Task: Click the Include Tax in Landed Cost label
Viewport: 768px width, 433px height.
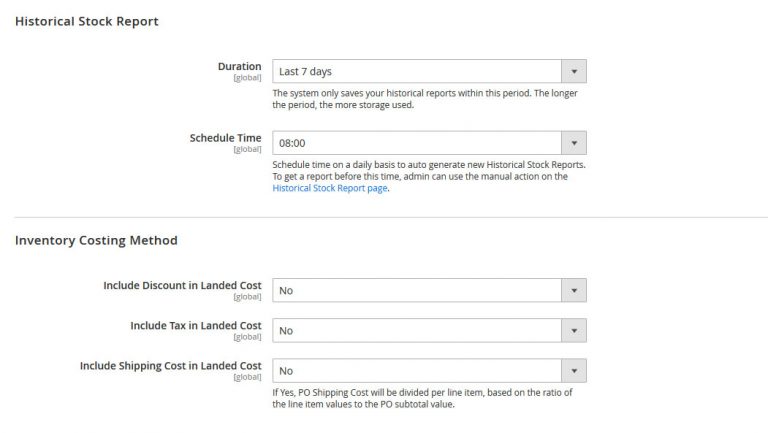Action: pyautogui.click(x=196, y=326)
